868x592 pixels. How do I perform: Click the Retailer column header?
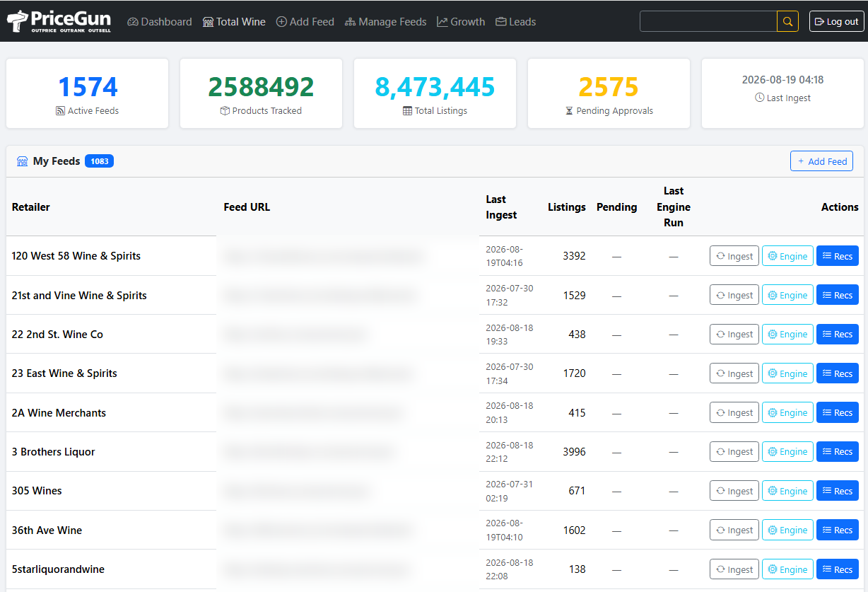click(x=31, y=207)
